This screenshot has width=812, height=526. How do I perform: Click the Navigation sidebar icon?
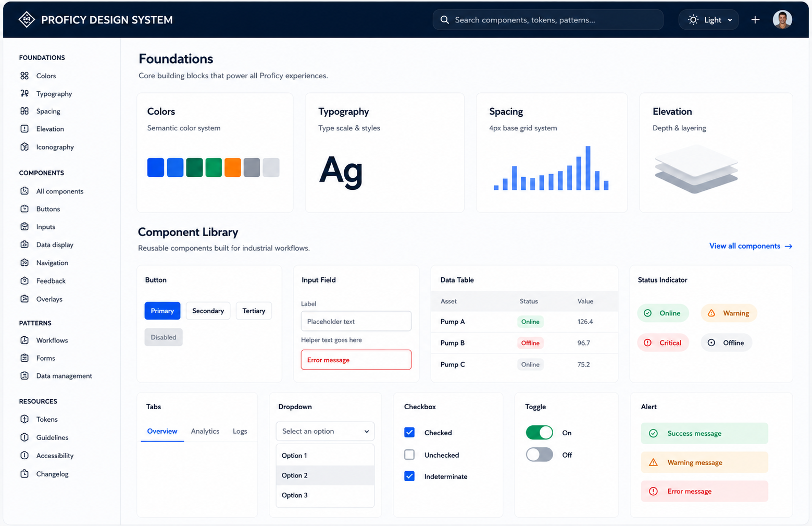pos(24,262)
